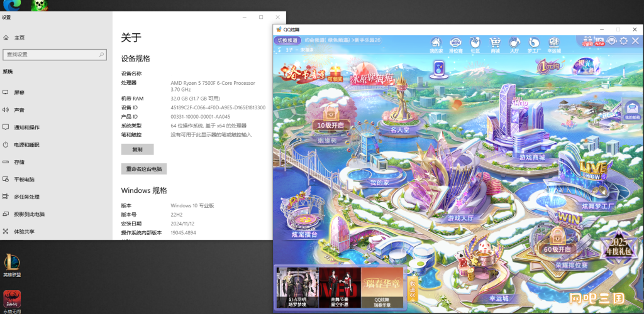
Task: Open 声音 settings page
Action: [x=56, y=110]
